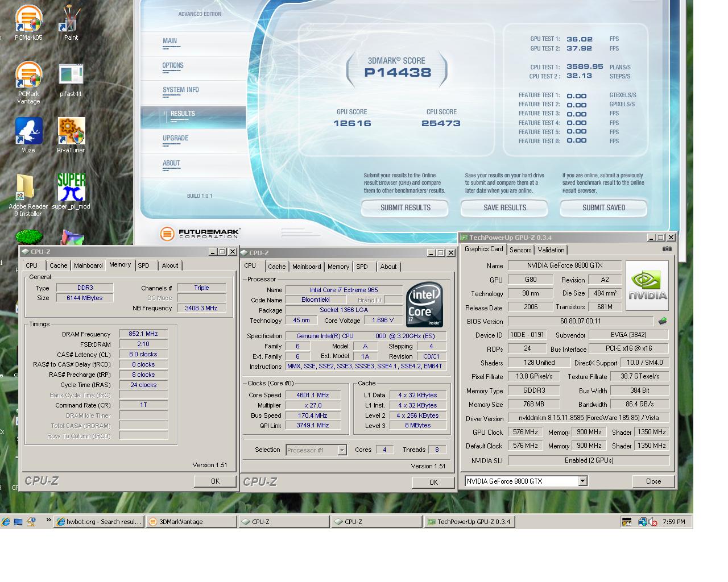Click OK in the CPU-Z memory window
The image size is (728, 582).
(x=215, y=481)
